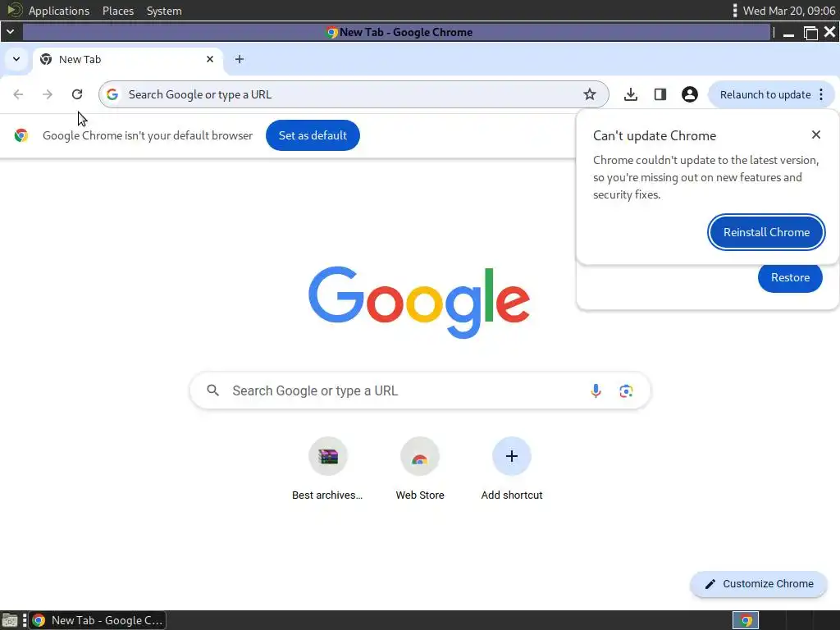
Task: Focus the Google search box on the page
Action: [x=420, y=390]
